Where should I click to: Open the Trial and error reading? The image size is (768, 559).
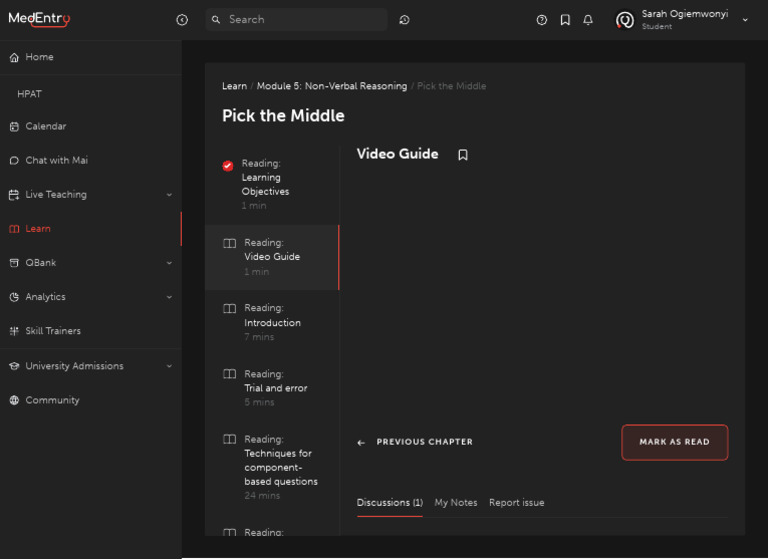click(x=272, y=388)
